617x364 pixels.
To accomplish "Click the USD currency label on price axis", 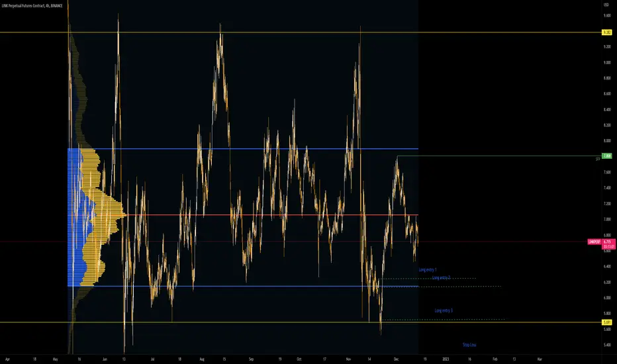I will click(606, 5).
